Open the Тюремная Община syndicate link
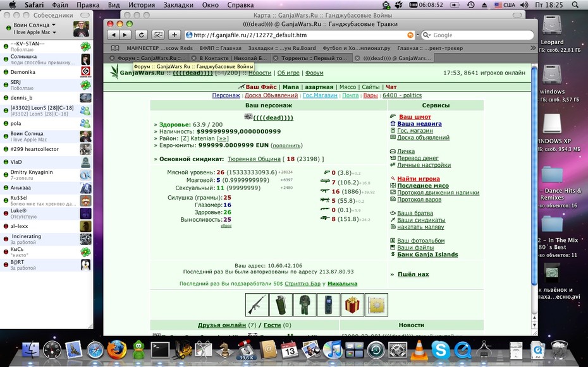Image resolution: width=588 pixels, height=367 pixels. pos(254,159)
